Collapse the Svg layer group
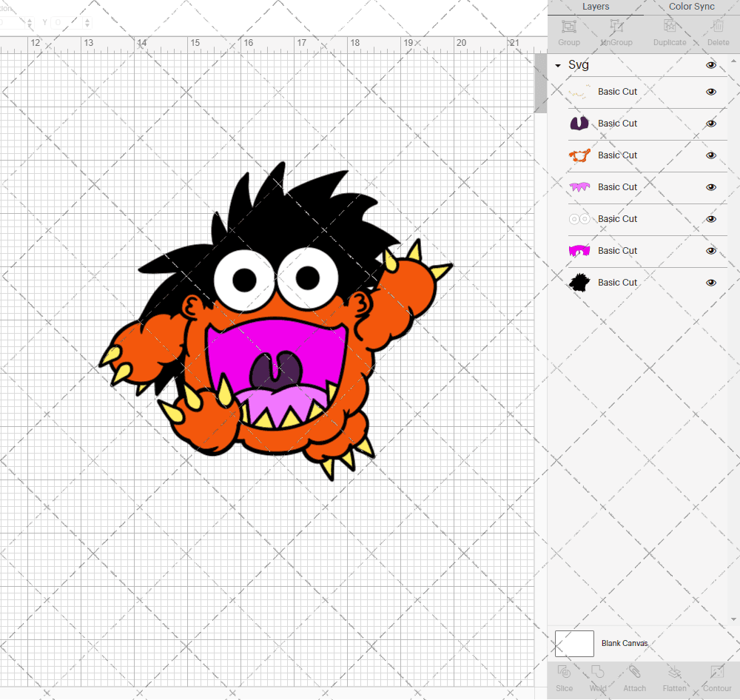The width and height of the screenshot is (740, 700). pyautogui.click(x=558, y=66)
